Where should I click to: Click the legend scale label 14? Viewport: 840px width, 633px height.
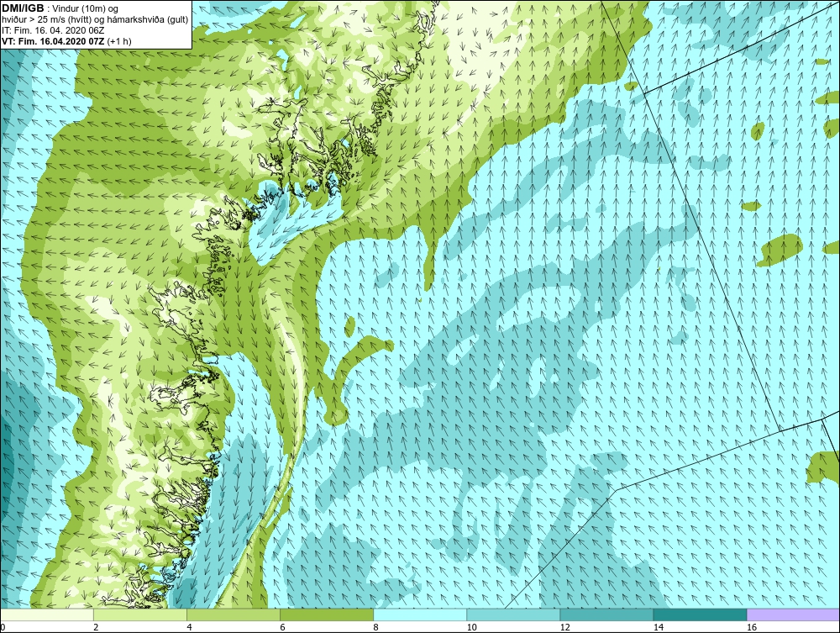[659, 627]
